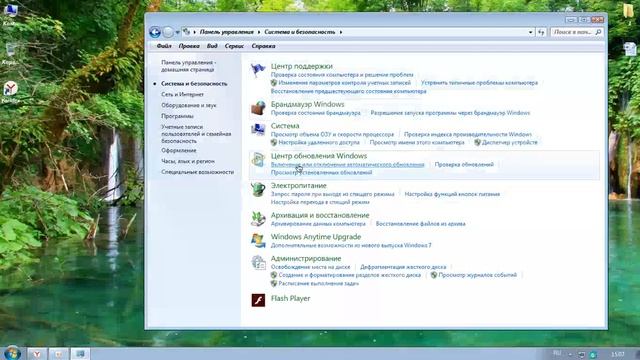
Task: Select Часы, язык и регион sidebar link
Action: tap(187, 161)
